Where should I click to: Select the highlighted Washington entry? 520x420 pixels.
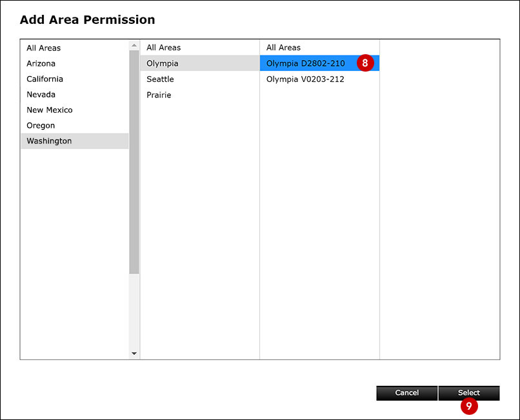(49, 141)
